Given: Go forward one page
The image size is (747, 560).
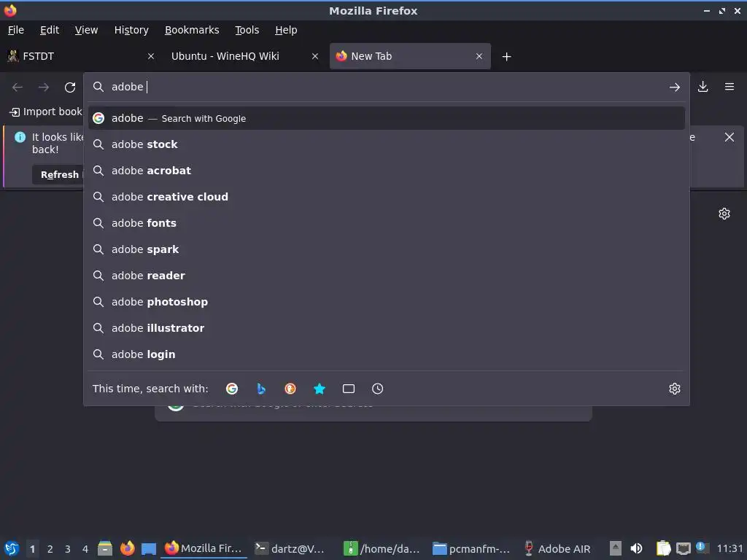Looking at the screenshot, I should [x=44, y=87].
